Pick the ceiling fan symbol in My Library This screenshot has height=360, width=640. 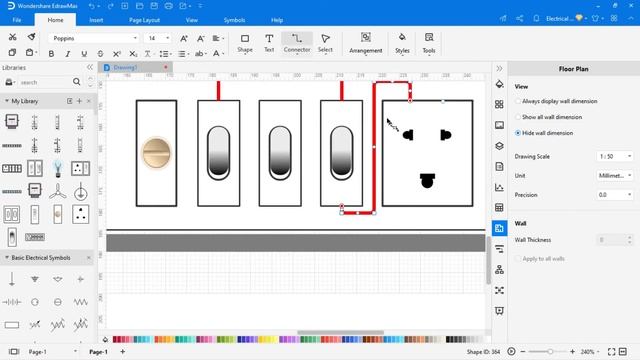(x=58, y=191)
